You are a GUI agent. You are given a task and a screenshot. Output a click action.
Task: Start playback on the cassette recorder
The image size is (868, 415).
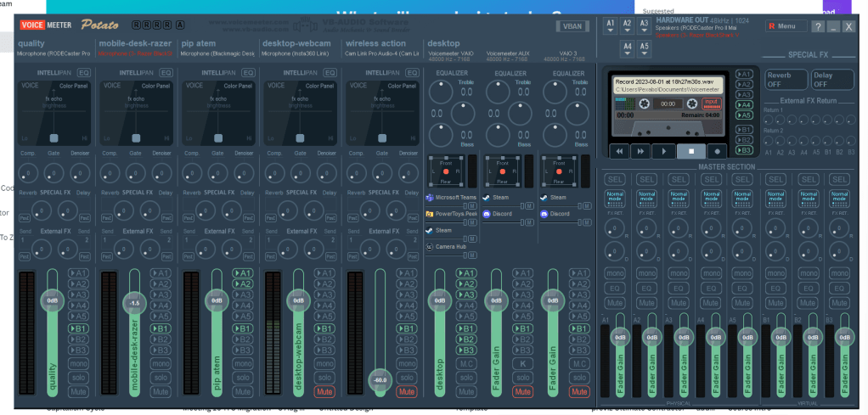[x=663, y=151]
